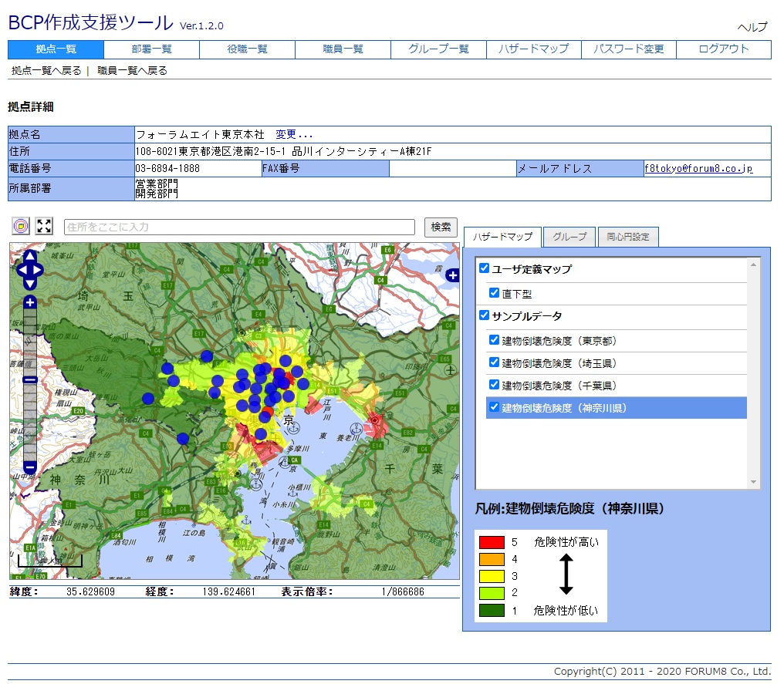
Task: Pan the map down with the arrow
Action: (x=30, y=282)
